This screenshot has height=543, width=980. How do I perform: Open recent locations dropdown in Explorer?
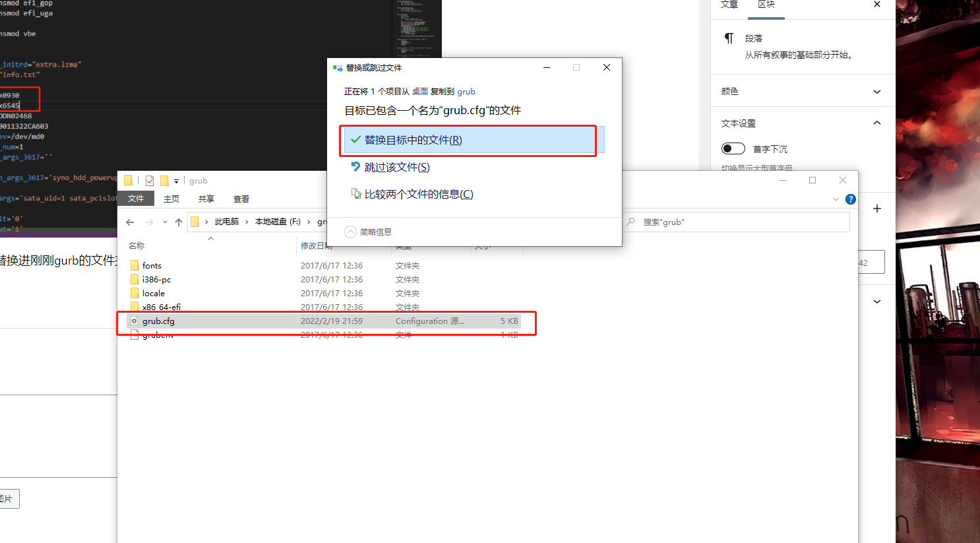coord(165,222)
